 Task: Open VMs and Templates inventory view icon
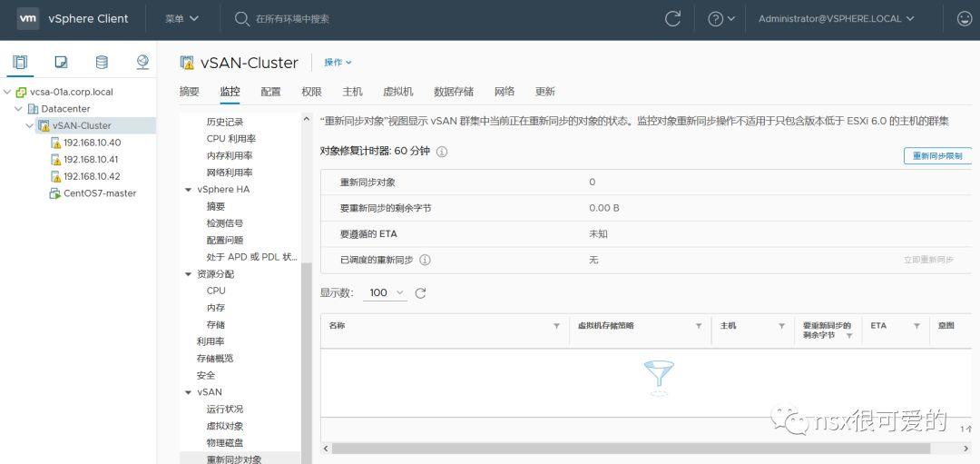[x=61, y=62]
